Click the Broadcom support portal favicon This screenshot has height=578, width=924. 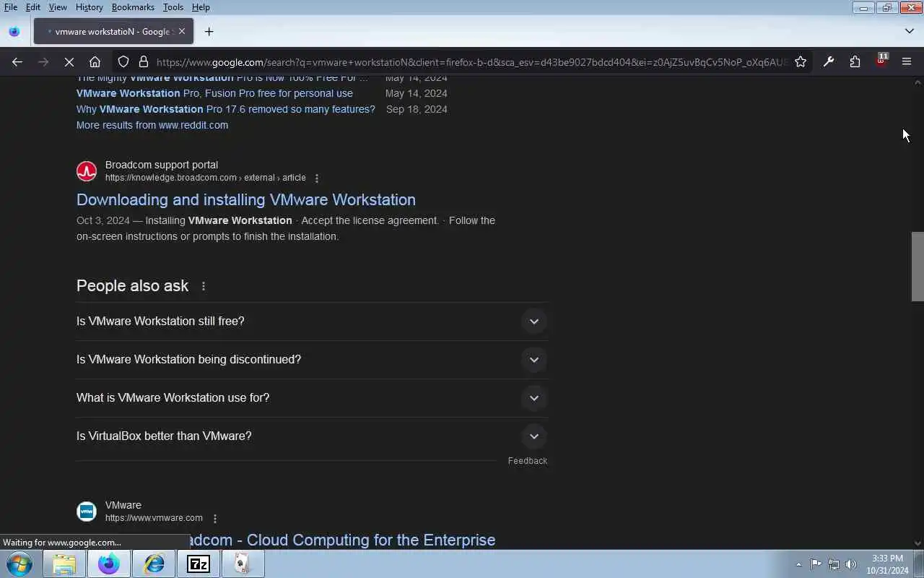tap(87, 171)
